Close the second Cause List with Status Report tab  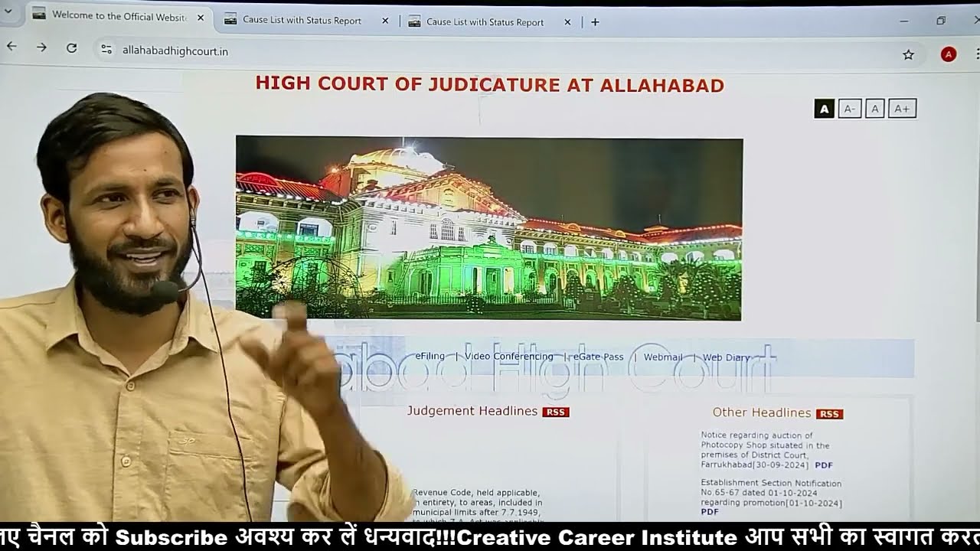[567, 22]
